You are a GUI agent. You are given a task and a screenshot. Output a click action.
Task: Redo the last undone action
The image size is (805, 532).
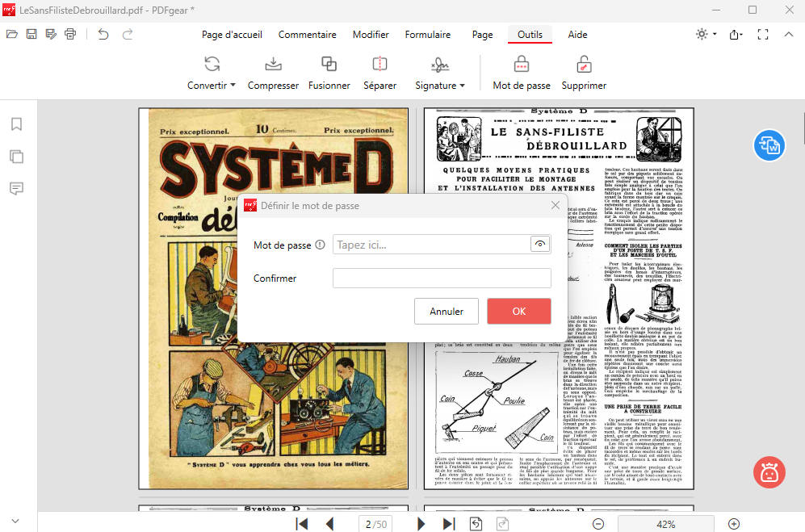click(128, 35)
